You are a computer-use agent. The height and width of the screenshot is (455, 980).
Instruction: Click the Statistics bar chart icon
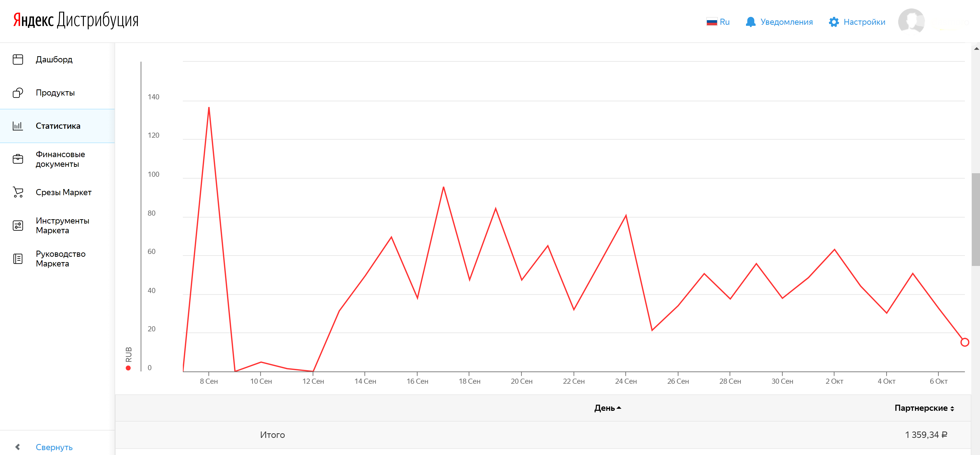[18, 126]
